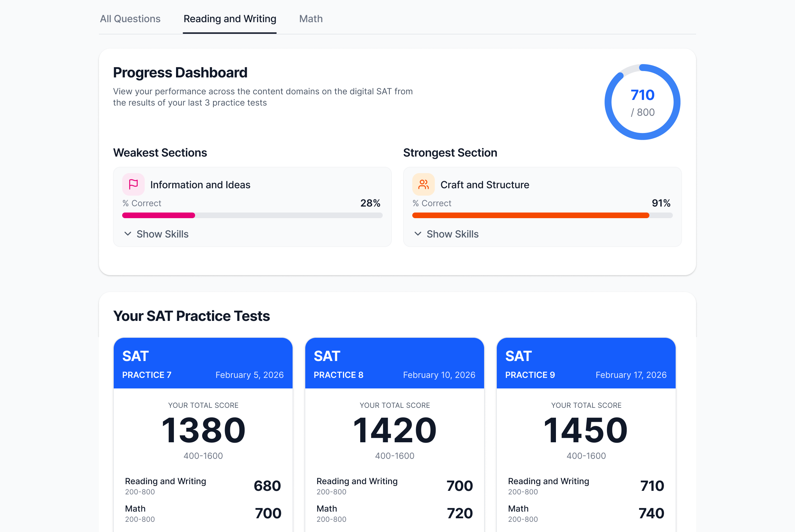The image size is (795, 532).
Task: Open the SAT Practice 8 card header
Action: click(395, 363)
